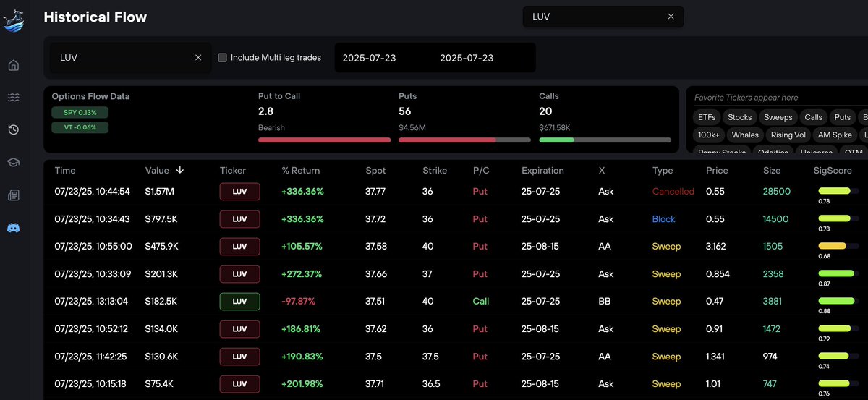Sort by the Strike column header

point(435,171)
